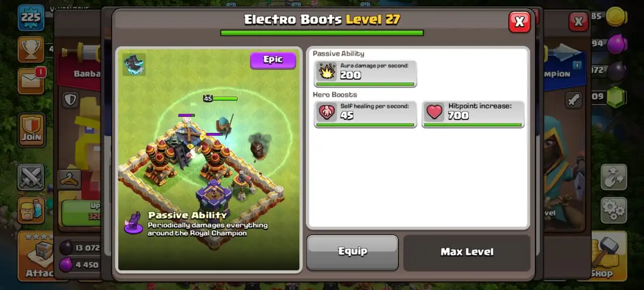644x290 pixels.
Task: Open the mail inbox with notification
Action: tap(32, 81)
